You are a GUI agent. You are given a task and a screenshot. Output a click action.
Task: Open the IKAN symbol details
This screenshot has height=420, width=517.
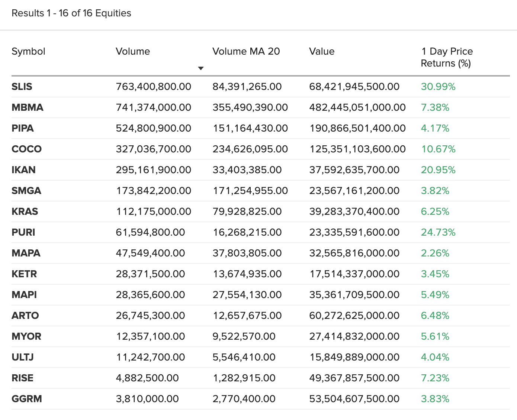(24, 170)
